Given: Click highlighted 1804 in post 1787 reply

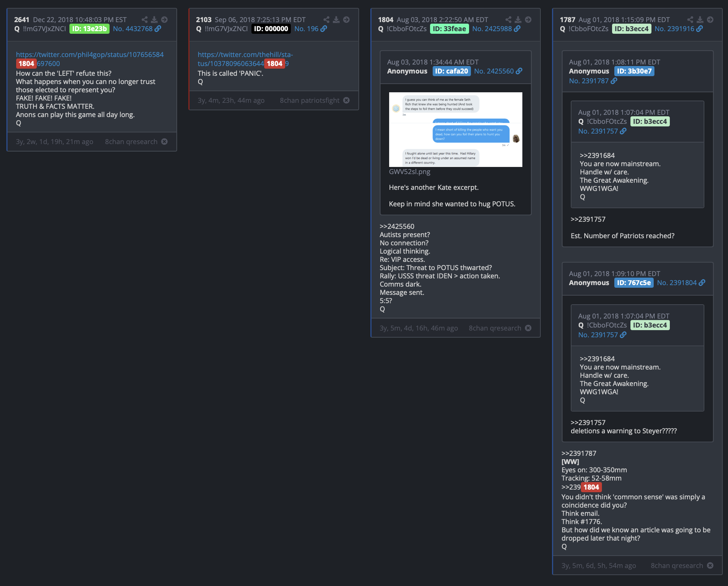Looking at the screenshot, I should tap(591, 487).
